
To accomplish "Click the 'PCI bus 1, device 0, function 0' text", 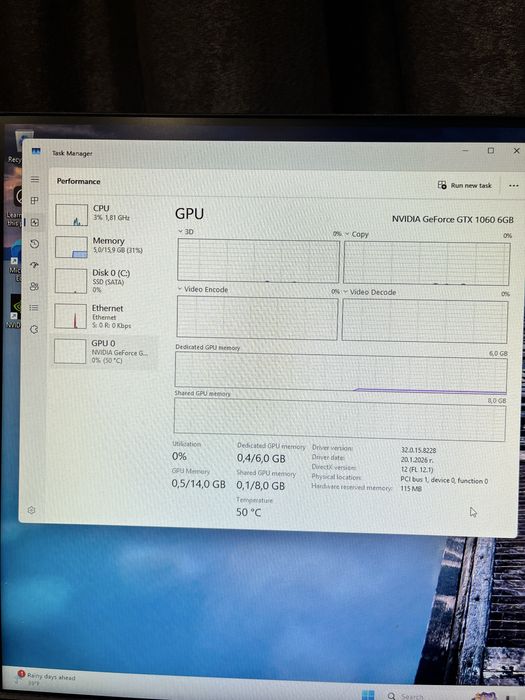I will [444, 480].
